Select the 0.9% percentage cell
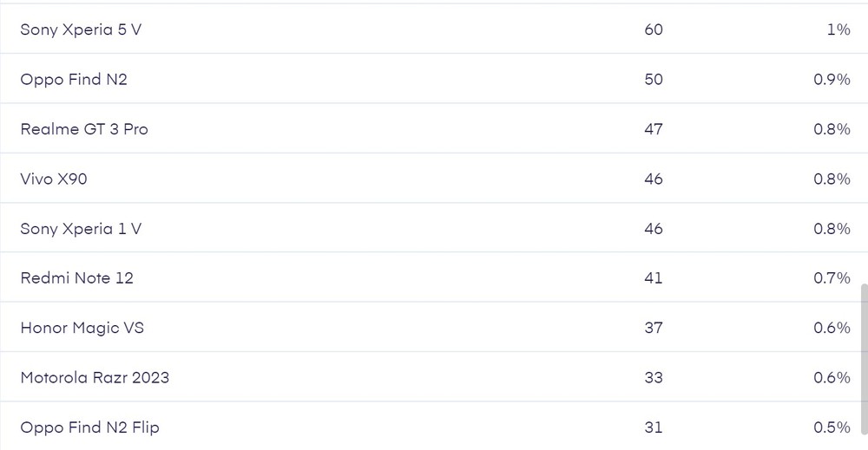Screen dimensions: 868x450 [832, 79]
